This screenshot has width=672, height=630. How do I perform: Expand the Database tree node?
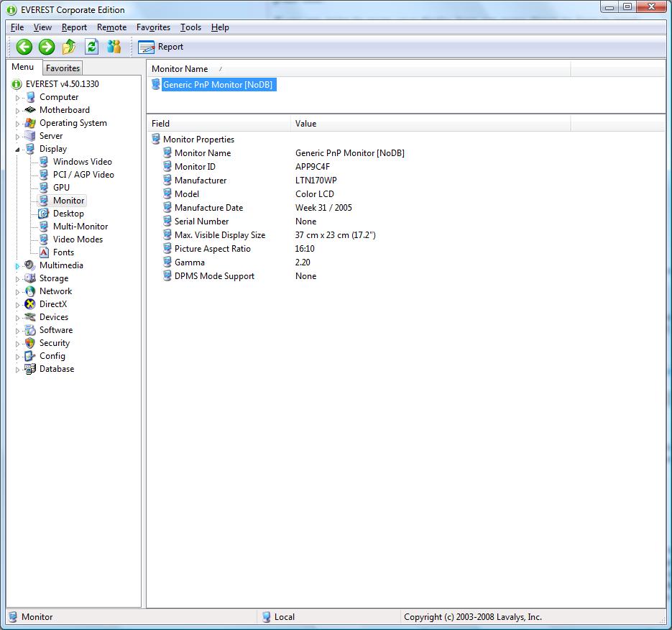click(17, 369)
